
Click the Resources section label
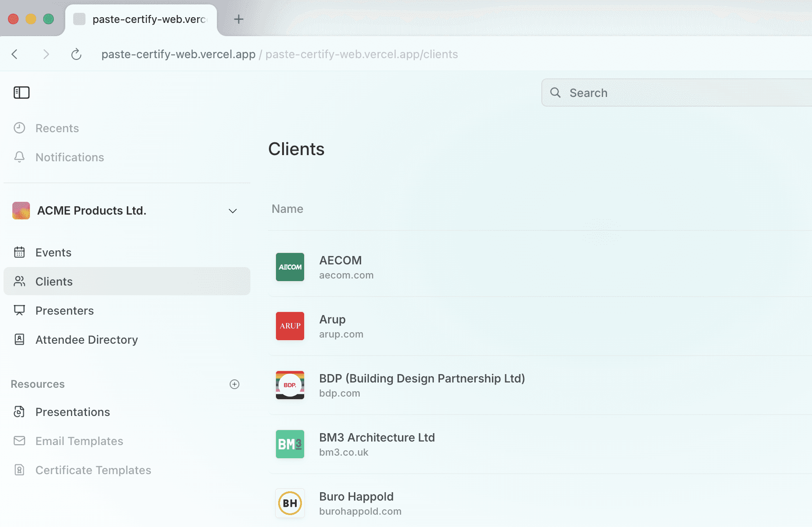(37, 384)
